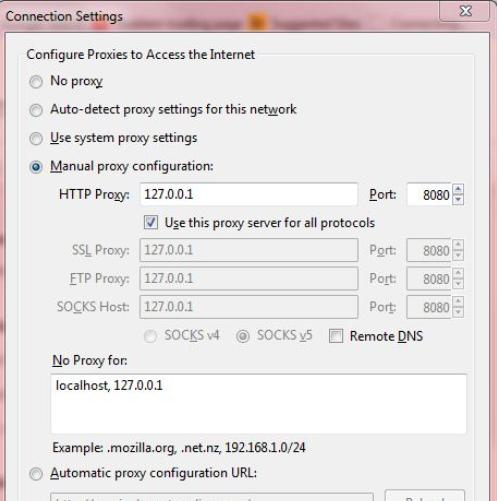Image resolution: width=497 pixels, height=501 pixels.
Task: Increase the HTTP Proxy port with up arrow
Action: point(458,189)
